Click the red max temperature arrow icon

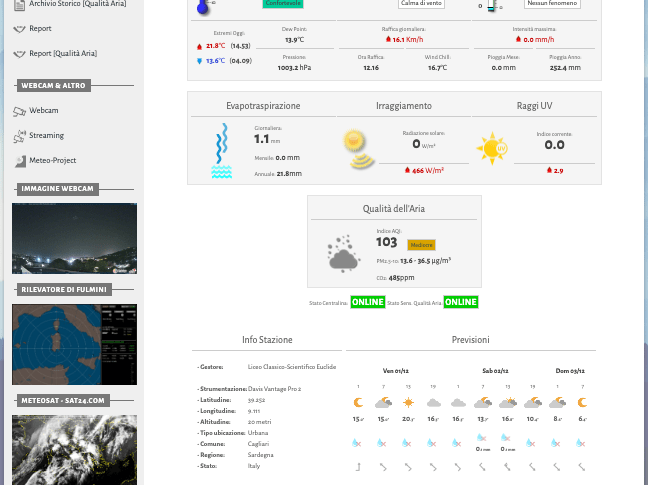click(199, 47)
